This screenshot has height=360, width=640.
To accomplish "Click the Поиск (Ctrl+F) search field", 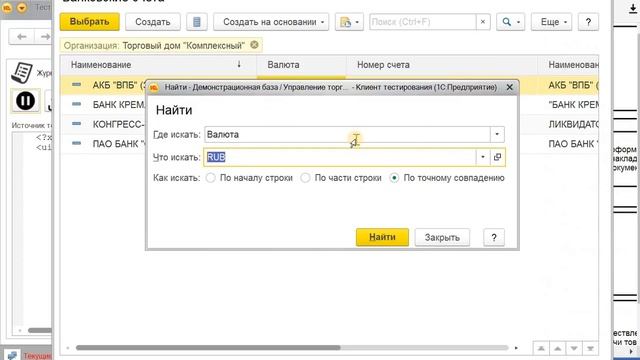I will point(422,22).
